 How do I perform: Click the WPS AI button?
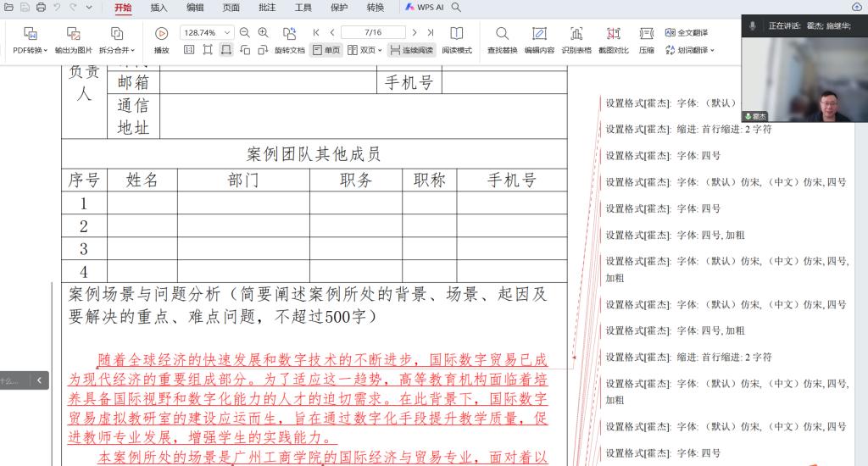[x=425, y=8]
